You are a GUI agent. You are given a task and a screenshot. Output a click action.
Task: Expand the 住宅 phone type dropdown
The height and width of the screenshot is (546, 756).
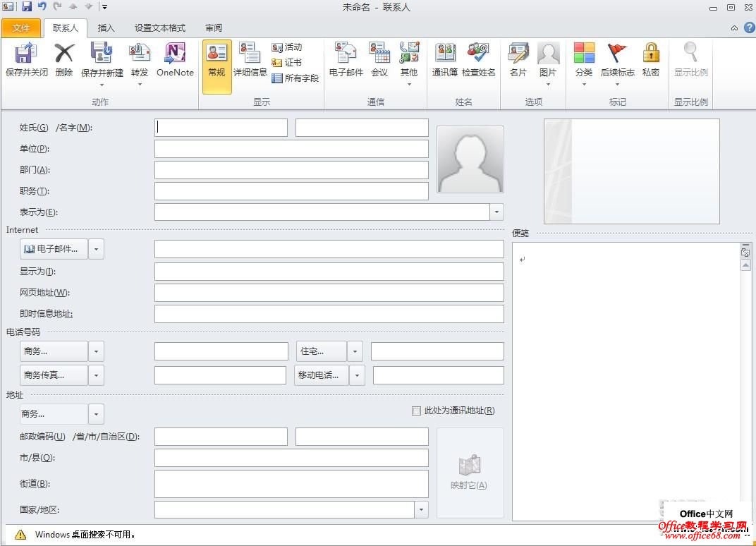[x=355, y=351]
